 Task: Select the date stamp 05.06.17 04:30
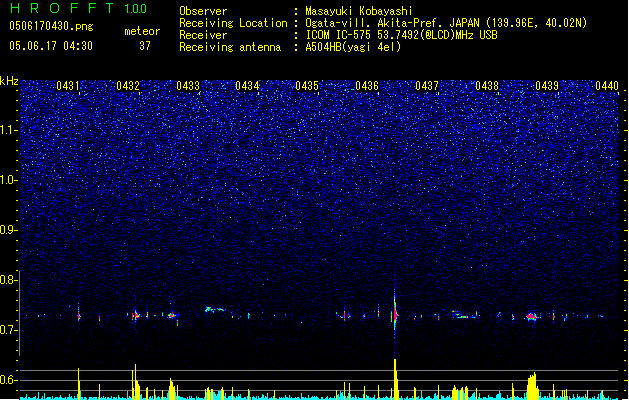(51, 46)
